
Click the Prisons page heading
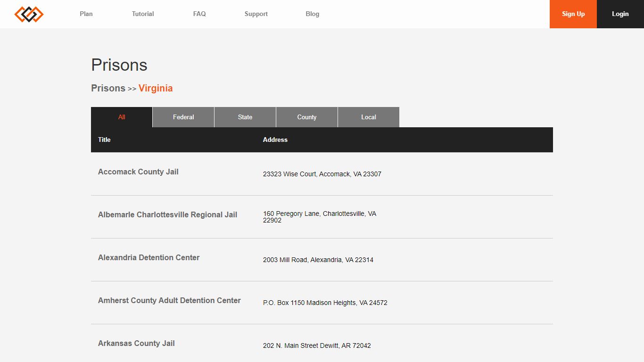point(119,65)
